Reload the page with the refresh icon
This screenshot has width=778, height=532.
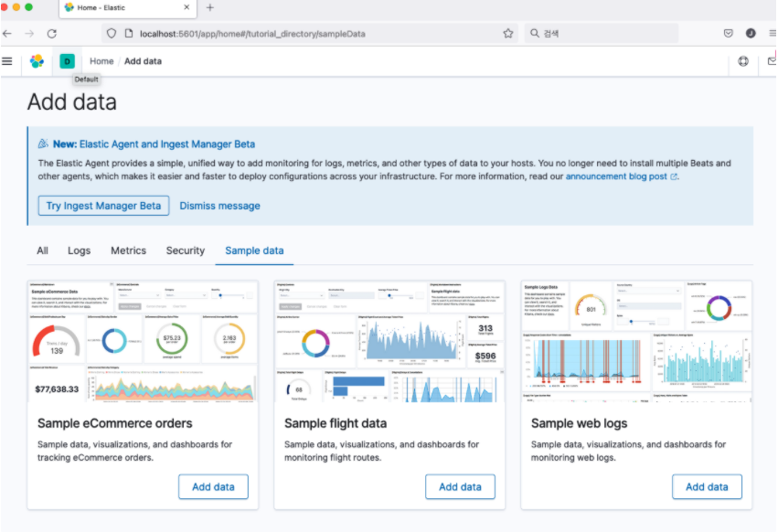51,34
